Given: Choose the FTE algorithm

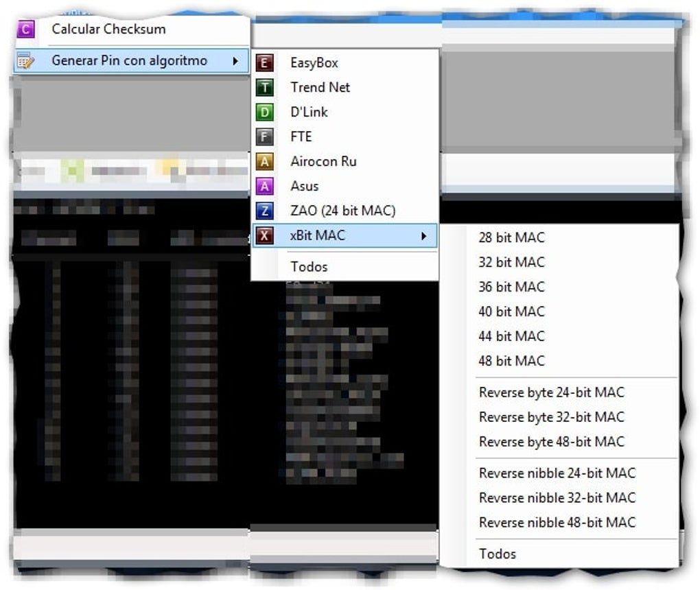Looking at the screenshot, I should click(345, 137).
